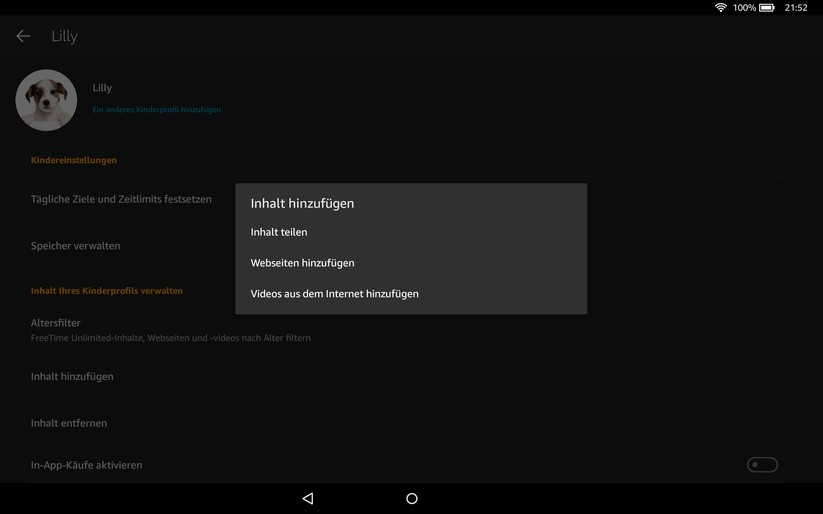The width and height of the screenshot is (823, 514).
Task: Select 'Videos aus dem Internet hinzufügen'
Action: click(x=334, y=294)
